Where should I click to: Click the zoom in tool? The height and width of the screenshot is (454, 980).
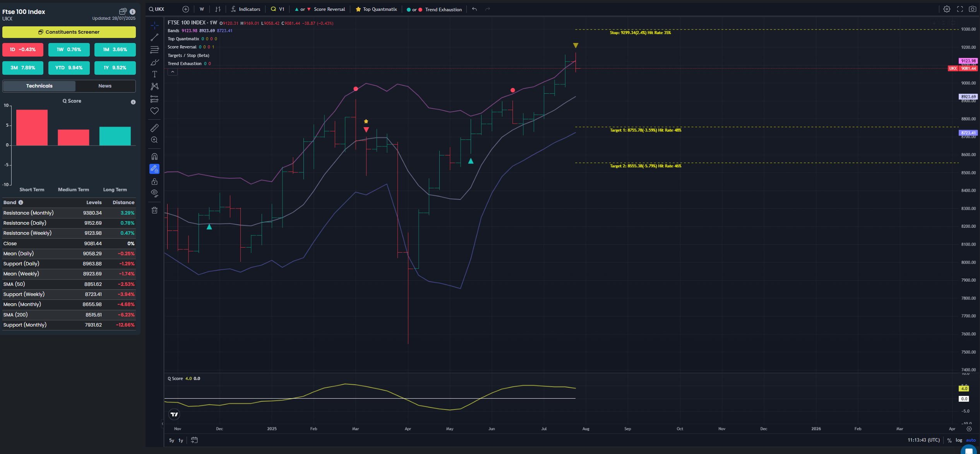[x=154, y=140]
